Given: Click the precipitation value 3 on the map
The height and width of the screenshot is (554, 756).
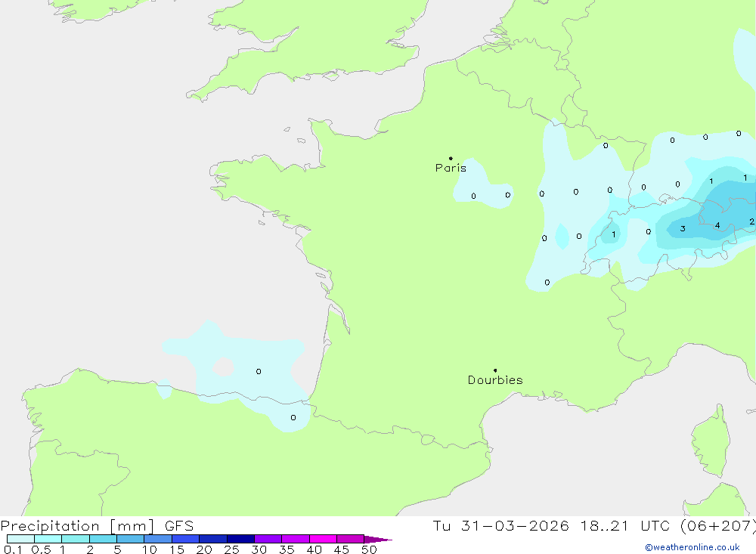Looking at the screenshot, I should (683, 228).
